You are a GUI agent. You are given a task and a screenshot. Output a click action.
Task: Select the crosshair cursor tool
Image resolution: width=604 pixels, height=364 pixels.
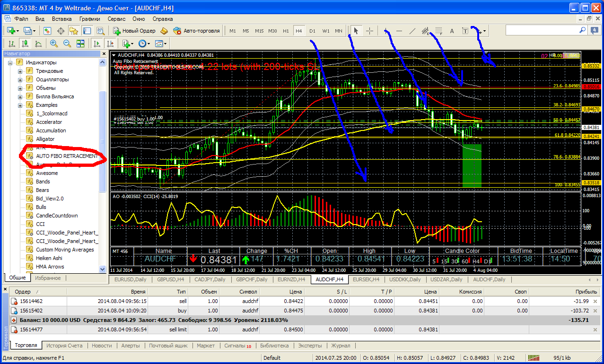coord(369,31)
